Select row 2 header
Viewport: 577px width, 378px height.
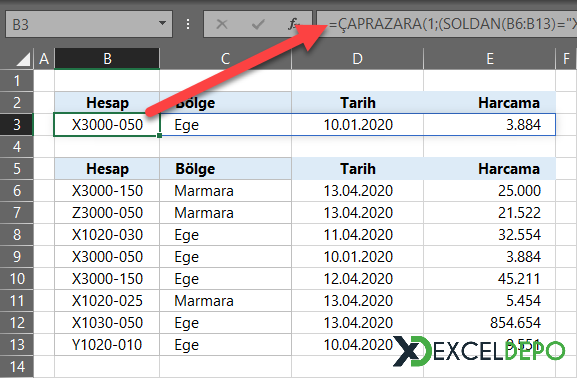(17, 103)
